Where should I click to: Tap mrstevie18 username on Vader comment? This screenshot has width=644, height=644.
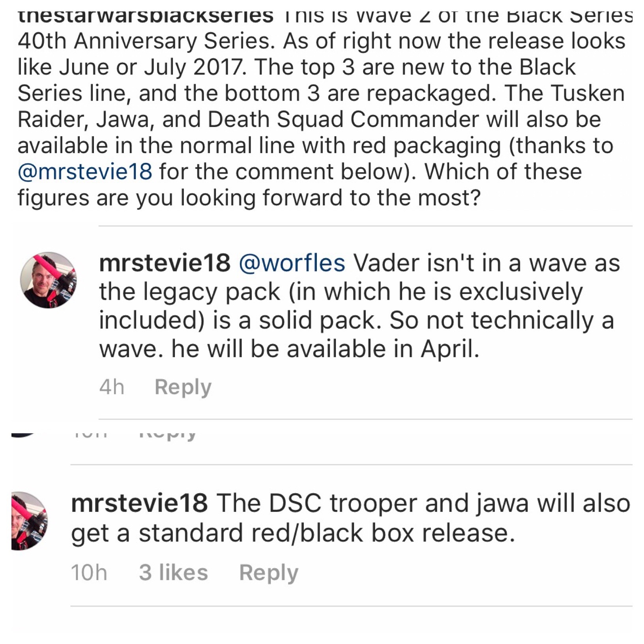pyautogui.click(x=165, y=263)
